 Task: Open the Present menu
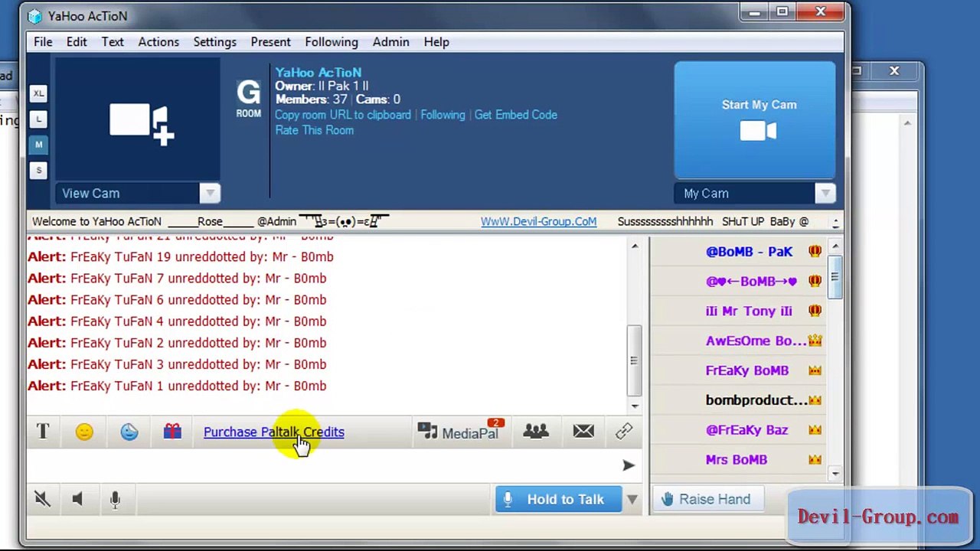(270, 42)
